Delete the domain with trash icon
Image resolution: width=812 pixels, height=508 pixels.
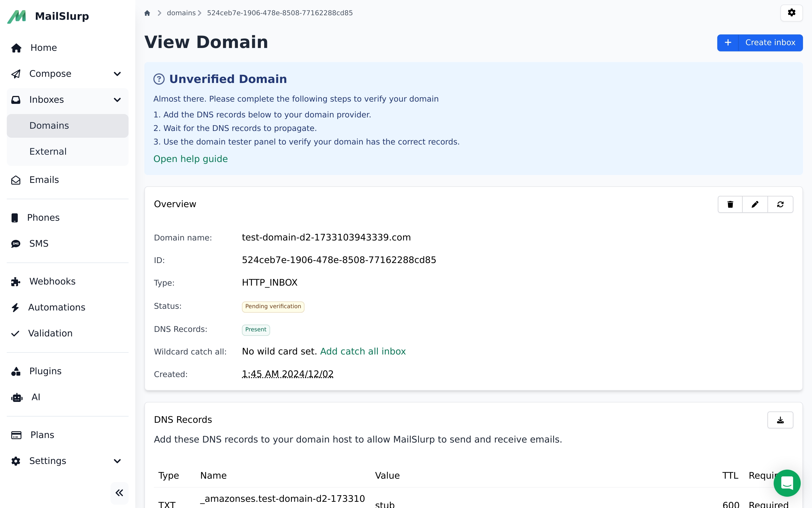coord(730,204)
